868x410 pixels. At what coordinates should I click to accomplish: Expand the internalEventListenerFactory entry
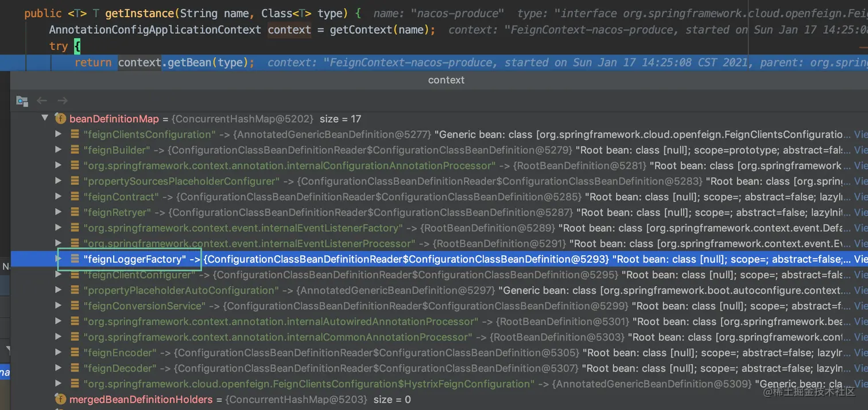pyautogui.click(x=58, y=228)
